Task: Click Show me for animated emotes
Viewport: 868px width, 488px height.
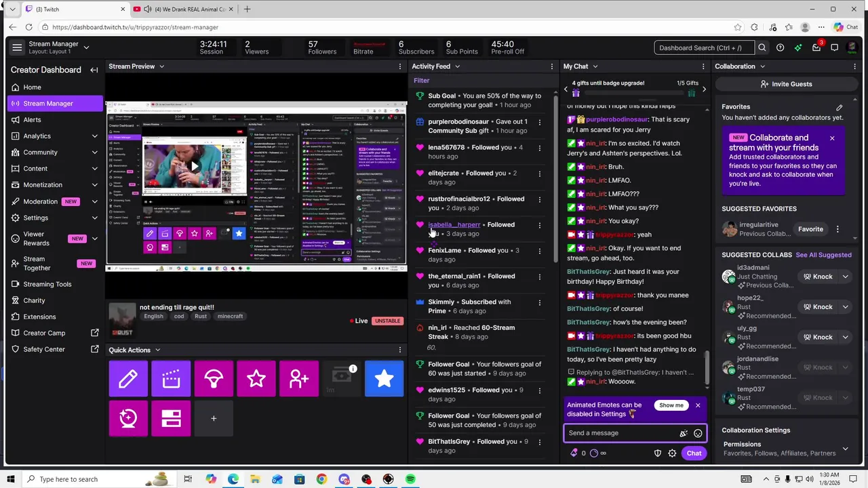Action: coord(671,405)
